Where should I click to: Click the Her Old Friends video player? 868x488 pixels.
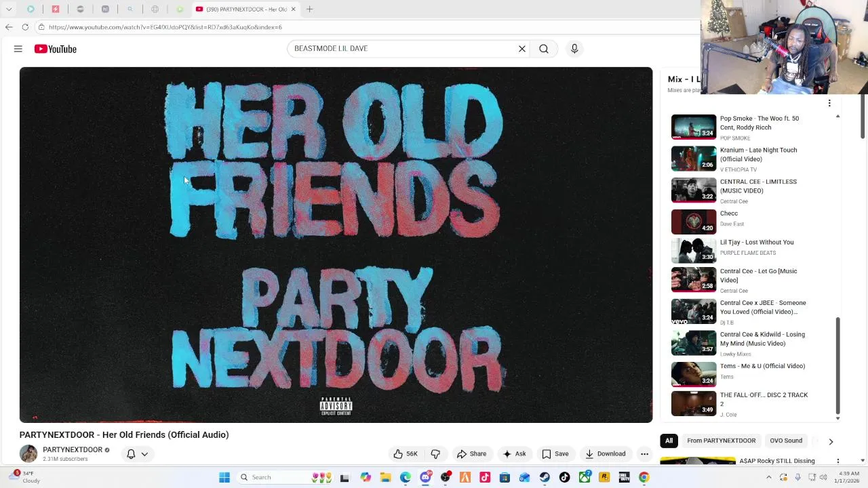click(x=336, y=245)
